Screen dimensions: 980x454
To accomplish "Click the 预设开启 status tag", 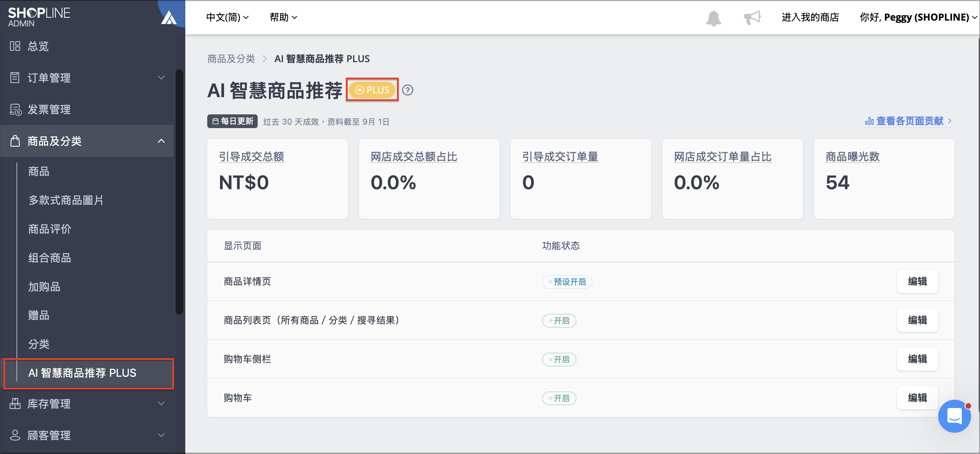I will pos(567,282).
